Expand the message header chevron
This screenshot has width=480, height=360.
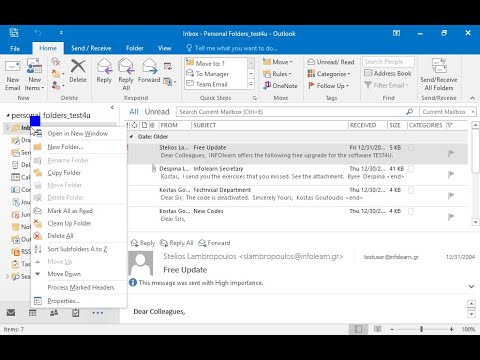coord(471,286)
